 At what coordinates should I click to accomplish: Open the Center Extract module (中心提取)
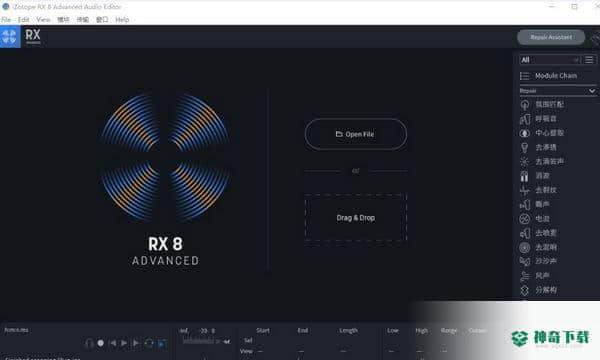click(541, 133)
